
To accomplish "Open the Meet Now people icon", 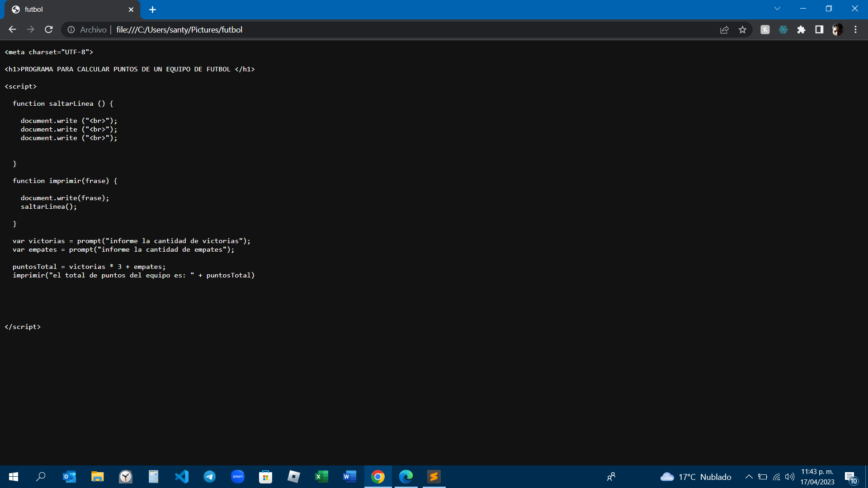I will pyautogui.click(x=611, y=477).
